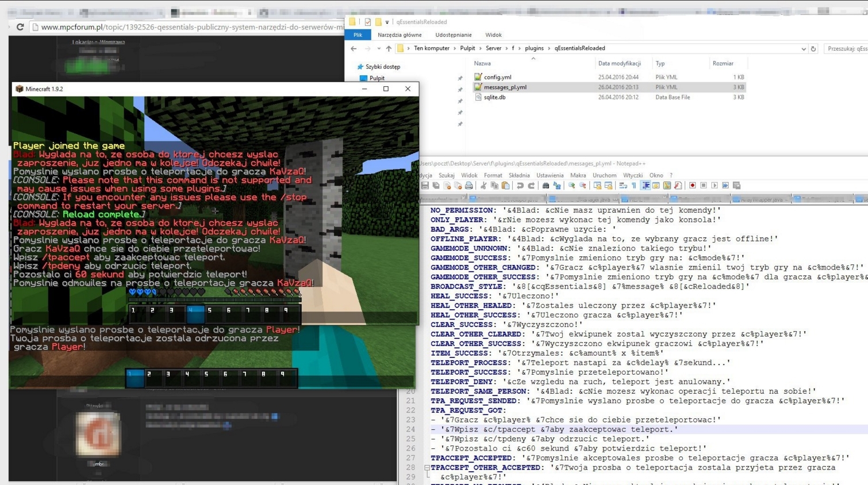This screenshot has height=485, width=868.
Task: Open the Szukaj menu in Notepad++
Action: pyautogui.click(x=447, y=175)
